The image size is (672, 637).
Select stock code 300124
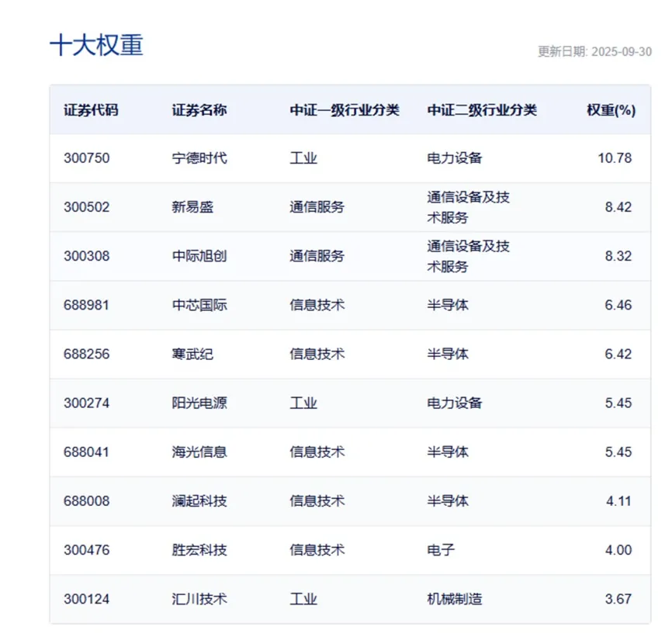[87, 599]
